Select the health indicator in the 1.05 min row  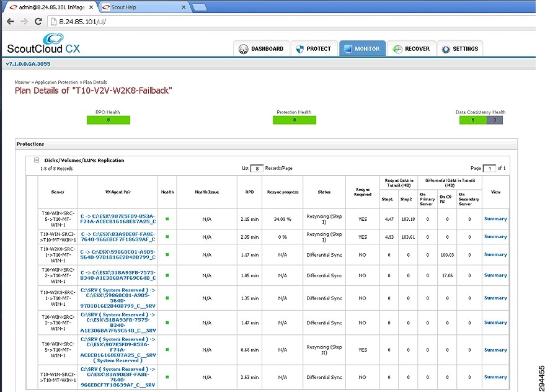167,275
